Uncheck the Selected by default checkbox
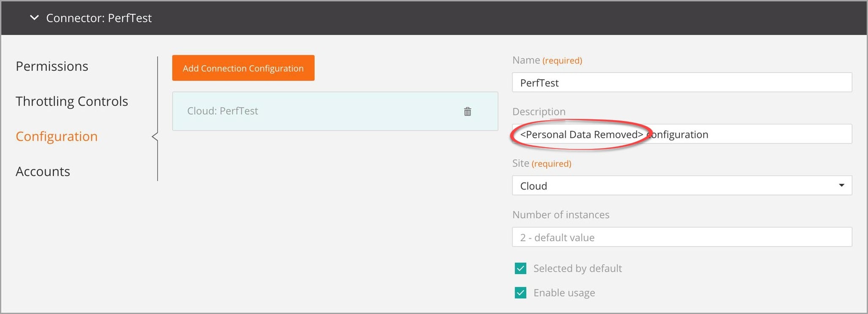This screenshot has width=868, height=314. click(x=521, y=269)
